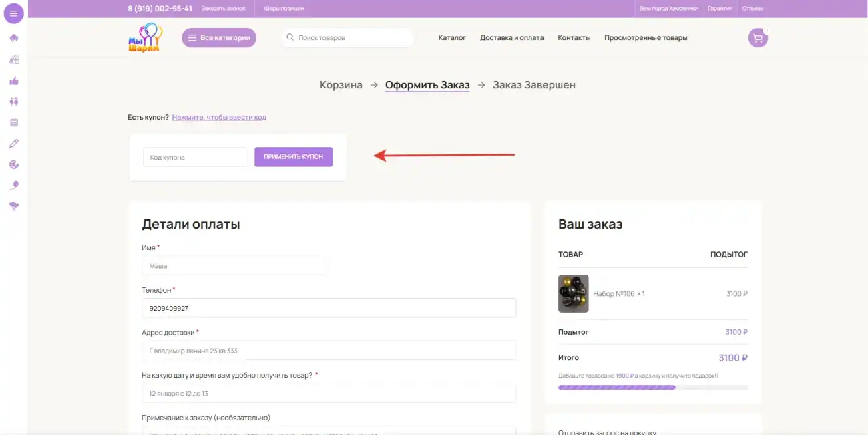The height and width of the screenshot is (435, 868).
Task: Toggle coupon field via Нажмите, чтобы ввести код
Action: click(x=219, y=117)
